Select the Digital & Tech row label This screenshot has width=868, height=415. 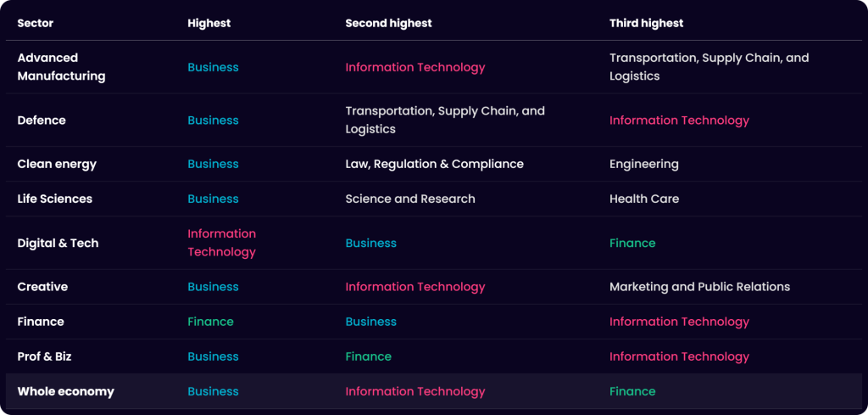click(x=58, y=243)
